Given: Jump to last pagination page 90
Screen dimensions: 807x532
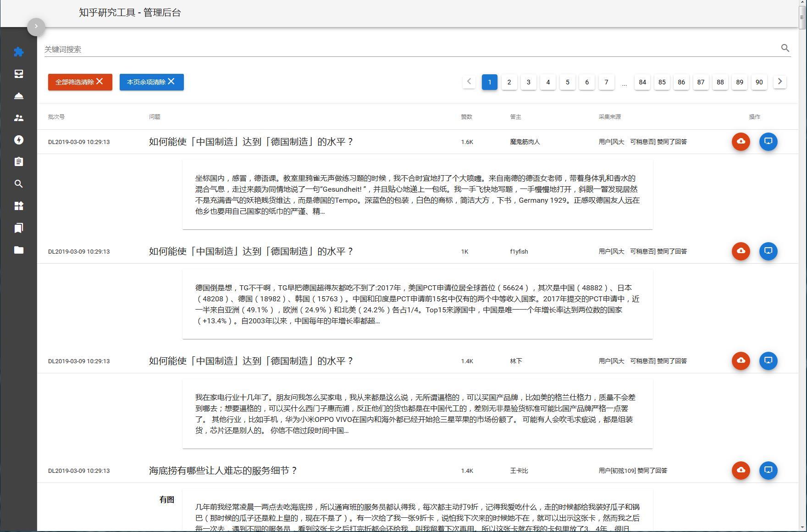Looking at the screenshot, I should point(759,82).
